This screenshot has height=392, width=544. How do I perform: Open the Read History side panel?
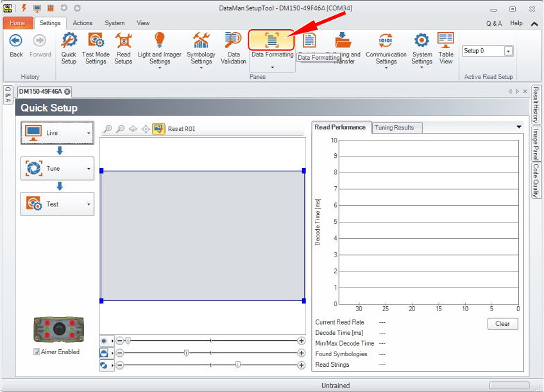[x=536, y=105]
